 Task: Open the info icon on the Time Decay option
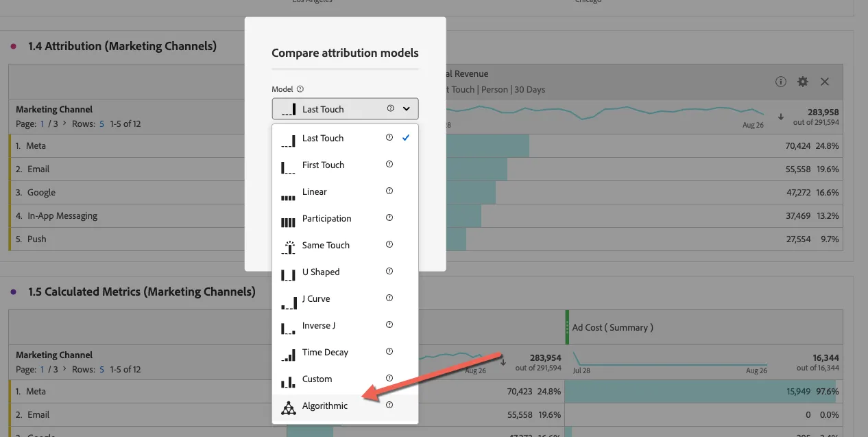389,352
